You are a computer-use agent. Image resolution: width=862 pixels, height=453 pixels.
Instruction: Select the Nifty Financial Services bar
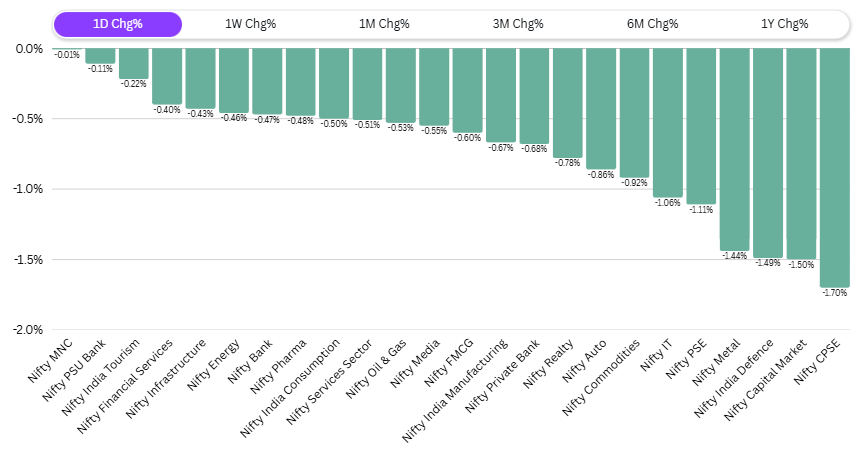click(167, 76)
